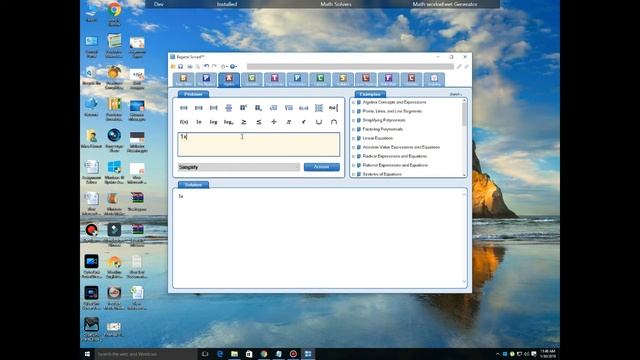Insert the less-than-or-equal symbol
The image size is (640, 360).
pos(259,122)
